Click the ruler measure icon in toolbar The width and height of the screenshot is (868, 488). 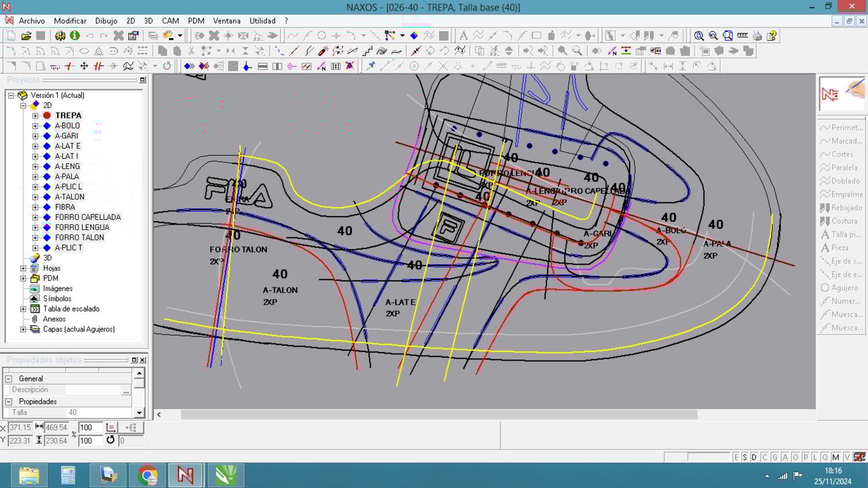742,36
